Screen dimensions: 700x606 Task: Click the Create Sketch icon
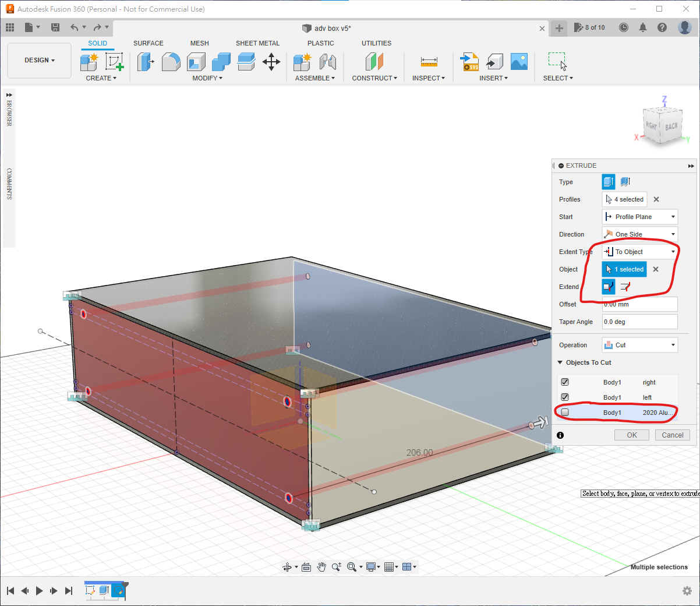pos(114,61)
